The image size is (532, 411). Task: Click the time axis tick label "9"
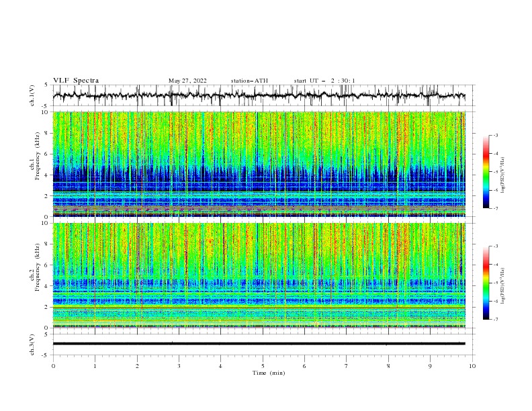click(430, 366)
